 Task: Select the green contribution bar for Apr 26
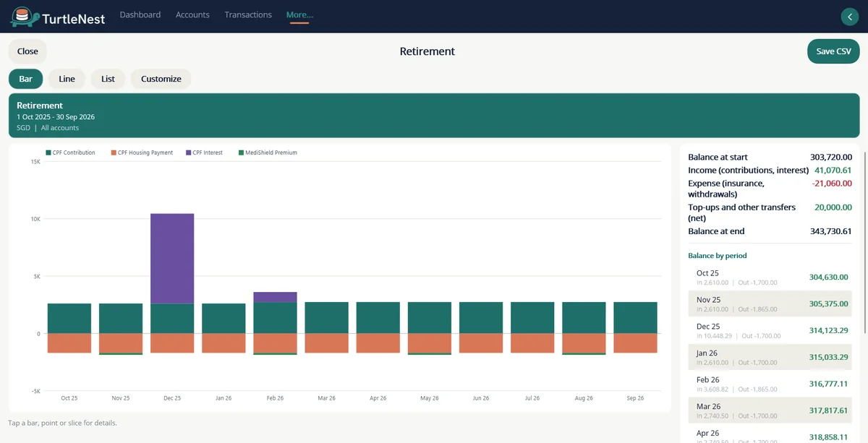click(378, 318)
